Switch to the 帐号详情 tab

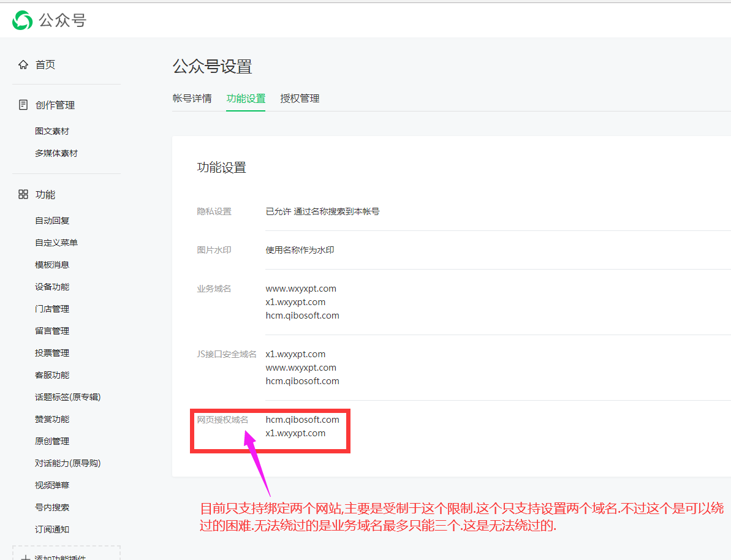192,99
